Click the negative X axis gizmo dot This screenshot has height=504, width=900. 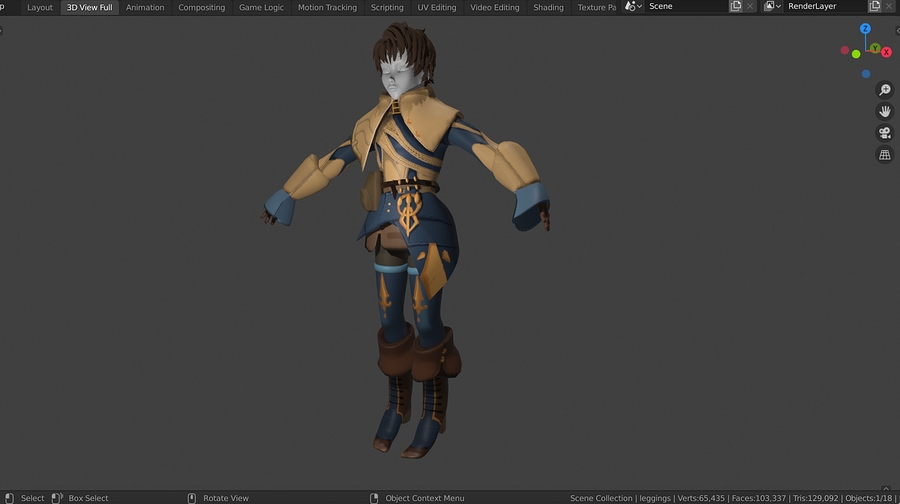(845, 50)
